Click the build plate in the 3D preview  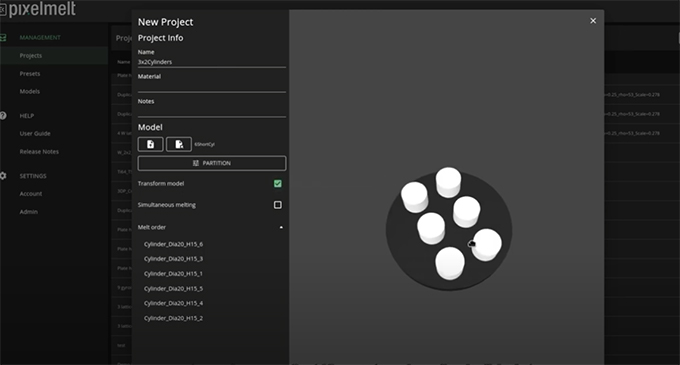[449, 232]
